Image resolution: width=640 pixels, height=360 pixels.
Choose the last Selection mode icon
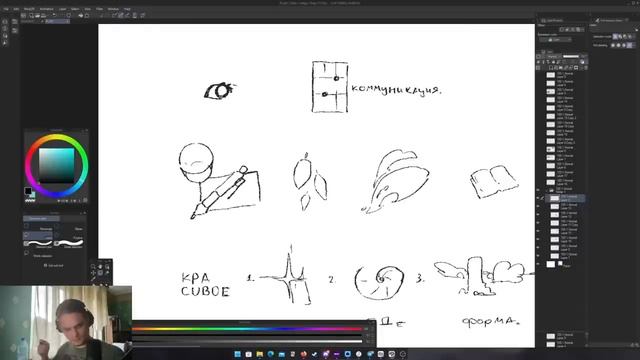(x=630, y=37)
